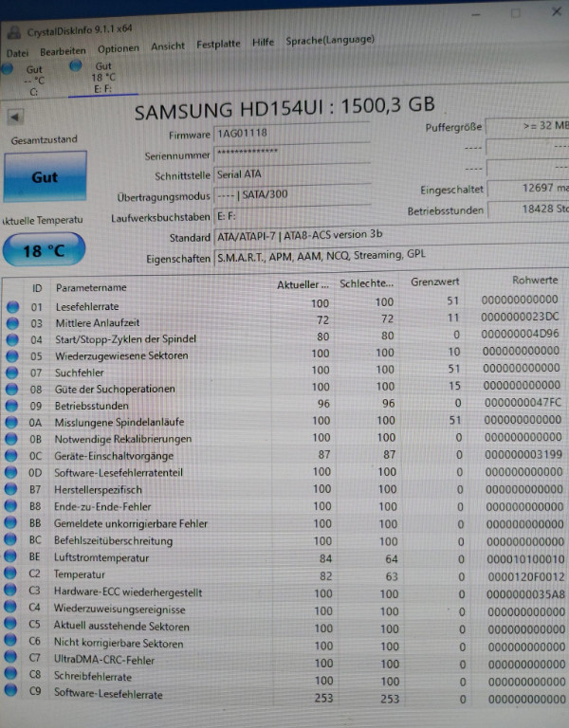Screen dimensions: 569x728
Task: Click the Schnittstelle field Serial ATA
Action: pos(292,174)
